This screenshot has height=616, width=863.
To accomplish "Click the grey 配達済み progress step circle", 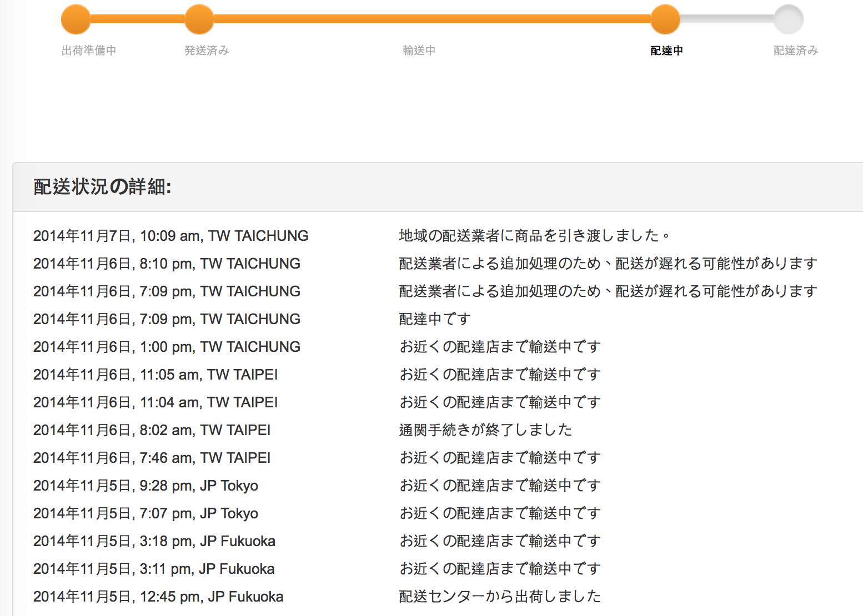I will coord(789,19).
